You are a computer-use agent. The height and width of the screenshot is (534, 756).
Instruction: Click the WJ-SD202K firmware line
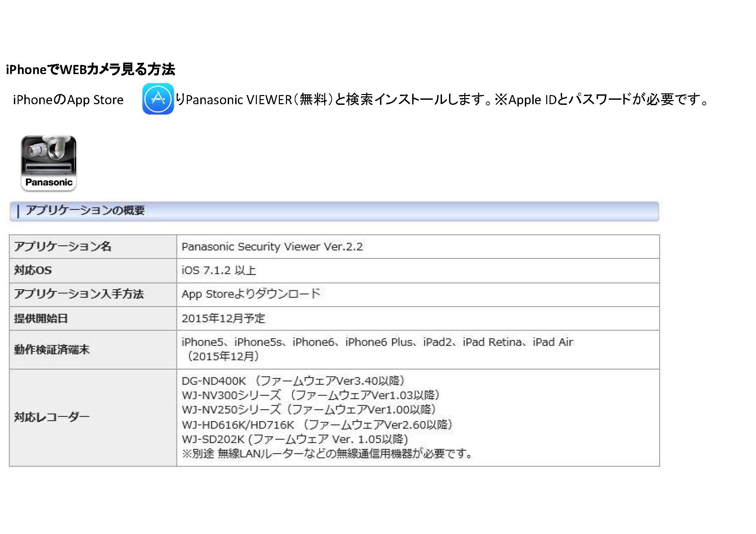point(295,439)
